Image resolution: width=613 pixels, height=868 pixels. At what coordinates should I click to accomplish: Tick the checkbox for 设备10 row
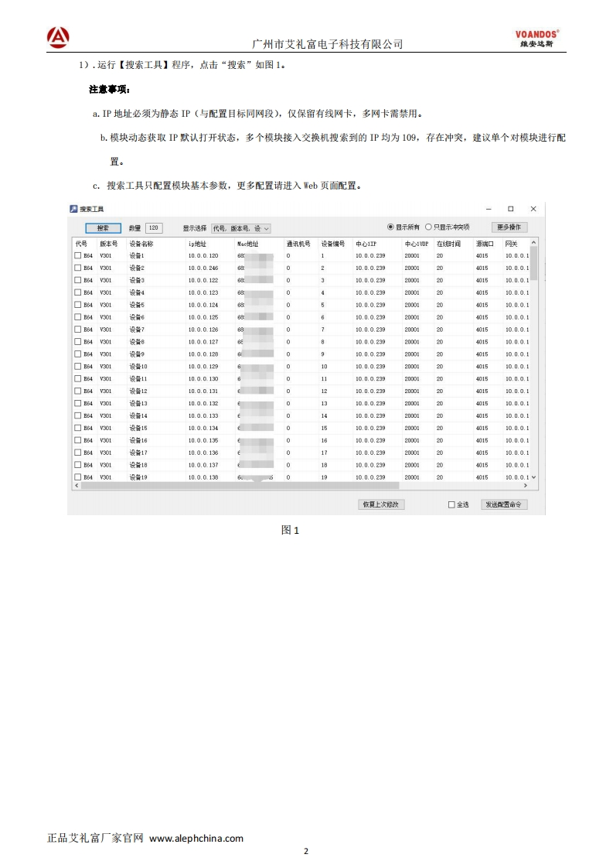pos(77,367)
